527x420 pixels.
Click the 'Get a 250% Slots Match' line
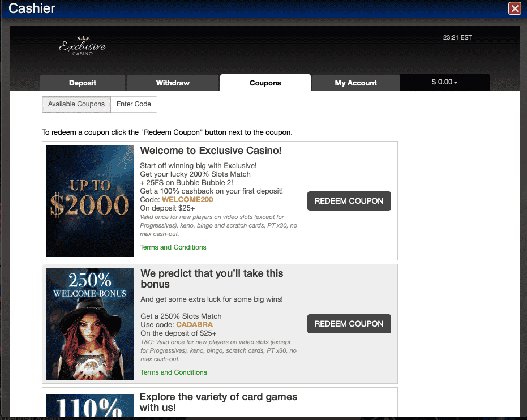[x=181, y=316]
